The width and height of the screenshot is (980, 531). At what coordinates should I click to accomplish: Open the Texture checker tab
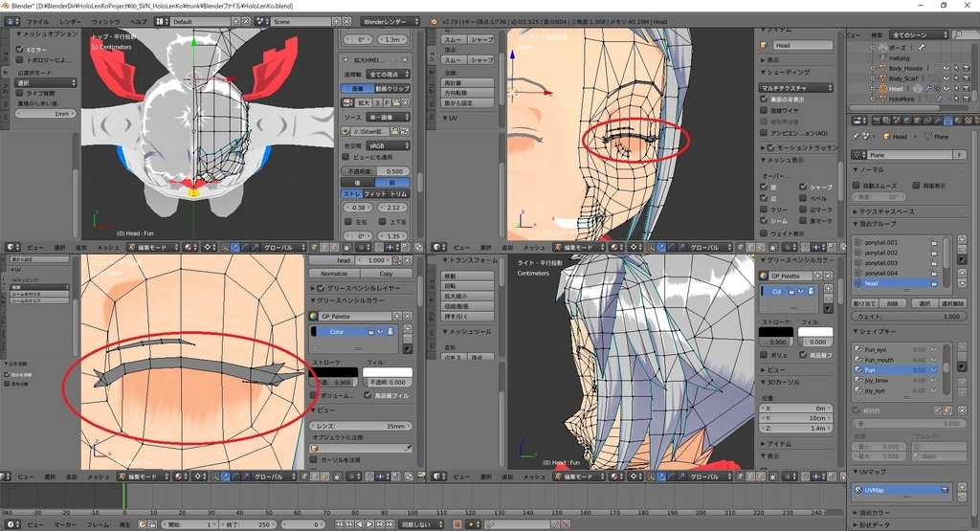(968, 120)
